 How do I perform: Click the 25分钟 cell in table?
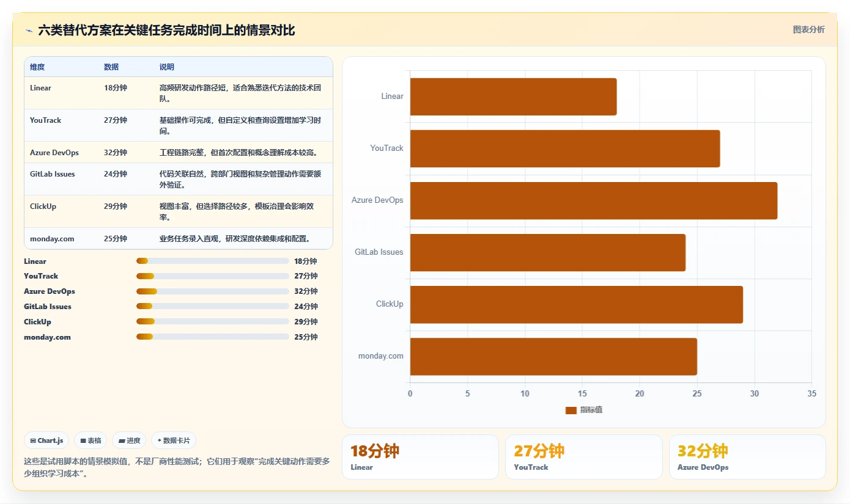tap(116, 239)
